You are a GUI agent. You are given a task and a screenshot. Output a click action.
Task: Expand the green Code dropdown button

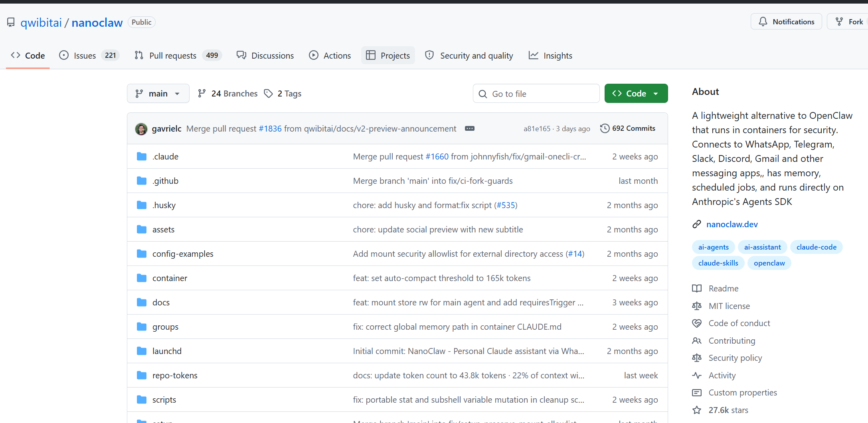(636, 93)
